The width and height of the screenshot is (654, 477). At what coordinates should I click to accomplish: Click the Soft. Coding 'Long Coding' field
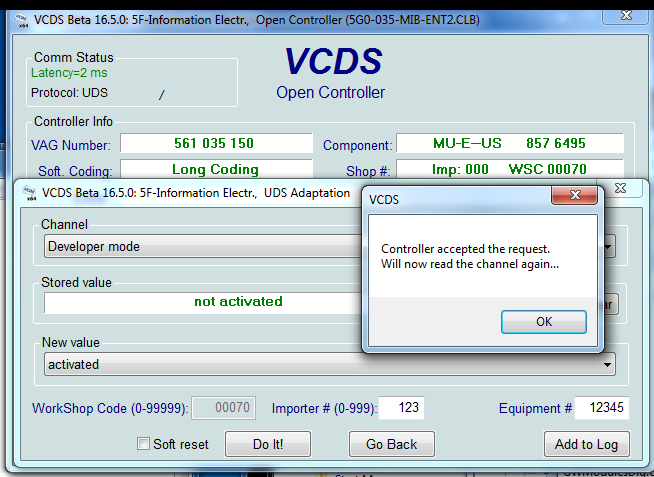[216, 169]
